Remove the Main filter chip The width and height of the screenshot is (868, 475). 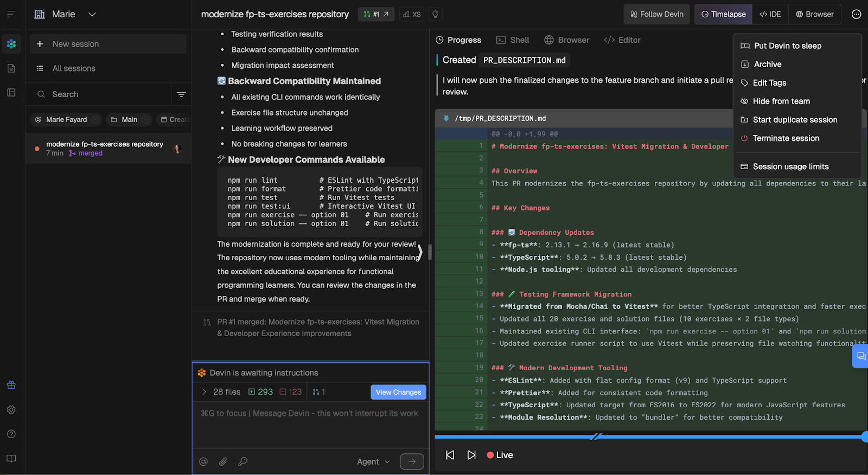pos(145,119)
